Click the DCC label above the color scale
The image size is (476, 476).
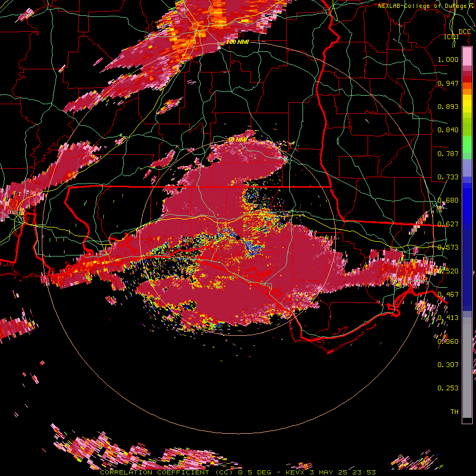point(464,32)
